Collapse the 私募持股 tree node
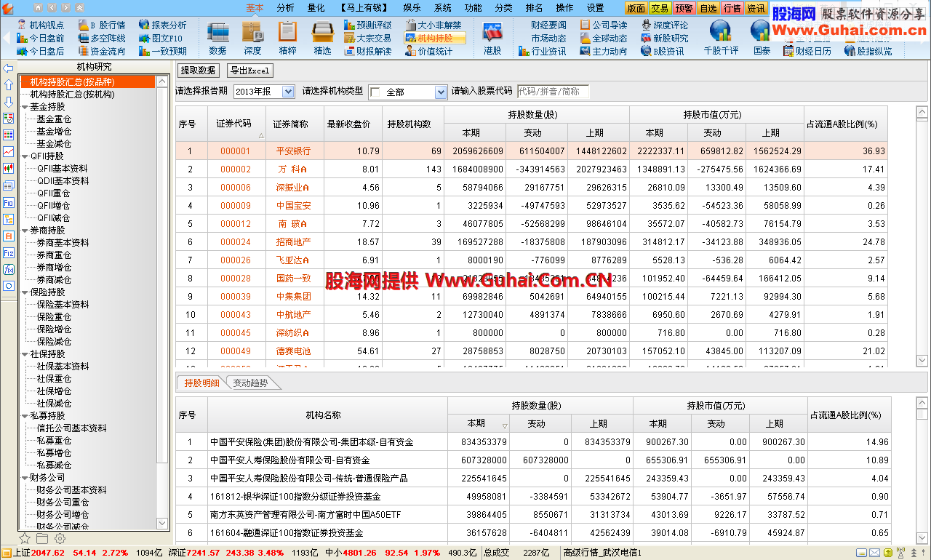The height and width of the screenshot is (560, 931). 24,416
